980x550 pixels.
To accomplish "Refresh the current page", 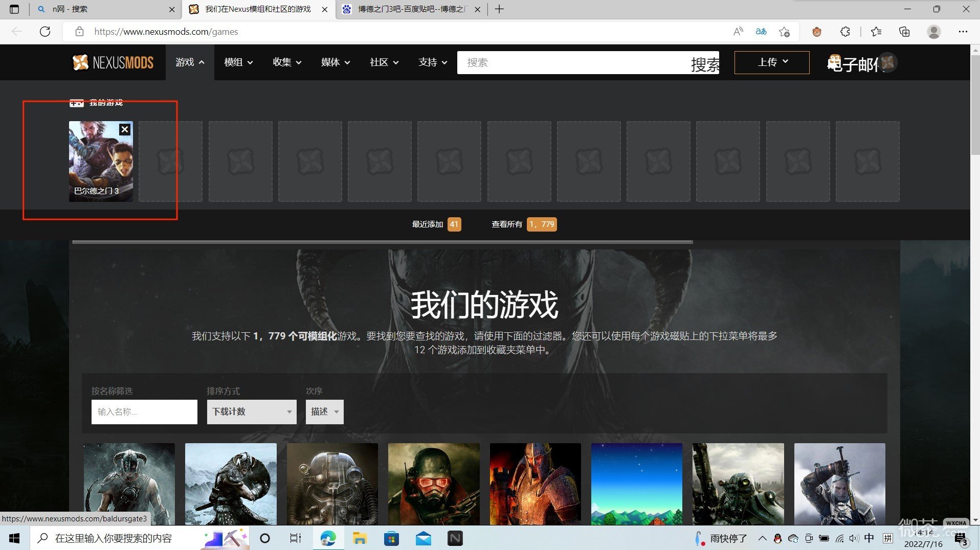I will pyautogui.click(x=45, y=32).
